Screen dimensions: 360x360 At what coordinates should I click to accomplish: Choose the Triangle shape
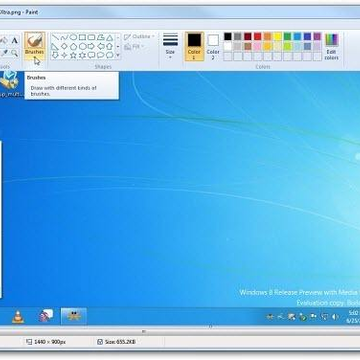click(x=109, y=38)
